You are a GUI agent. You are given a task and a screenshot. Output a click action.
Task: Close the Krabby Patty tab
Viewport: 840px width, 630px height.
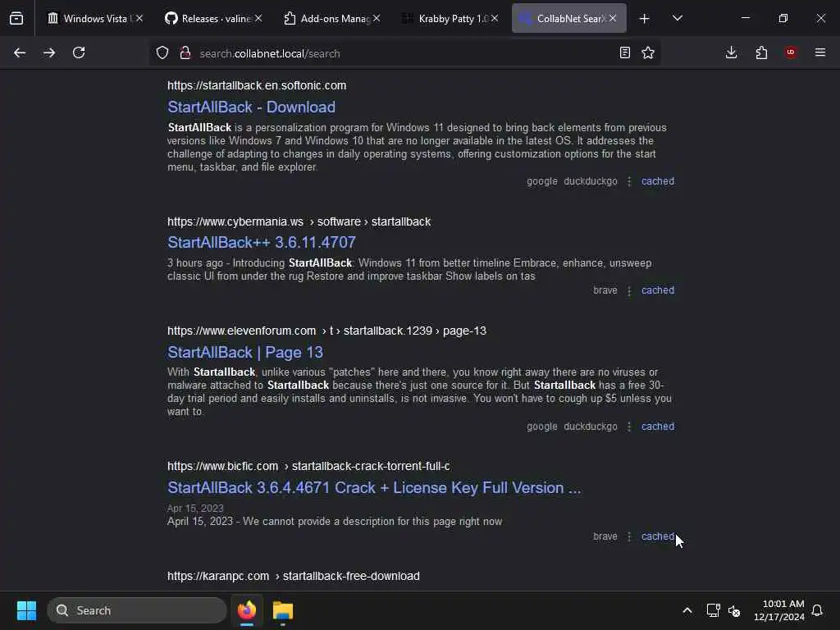pos(495,19)
